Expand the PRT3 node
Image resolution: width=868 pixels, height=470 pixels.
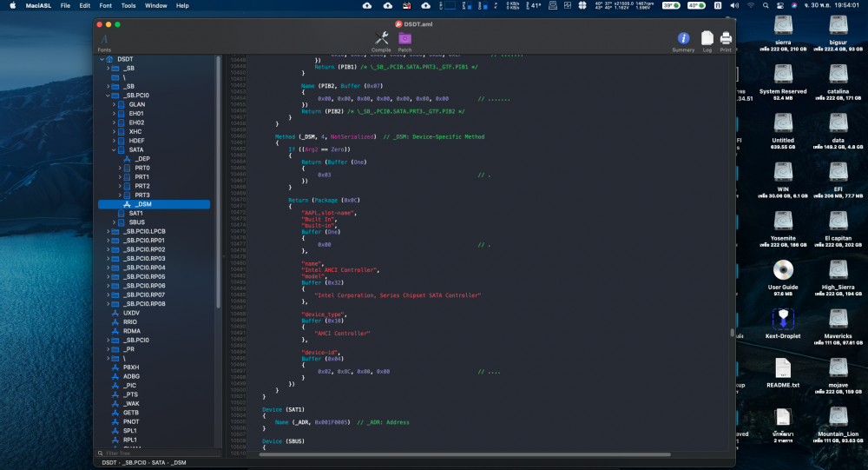[120, 195]
